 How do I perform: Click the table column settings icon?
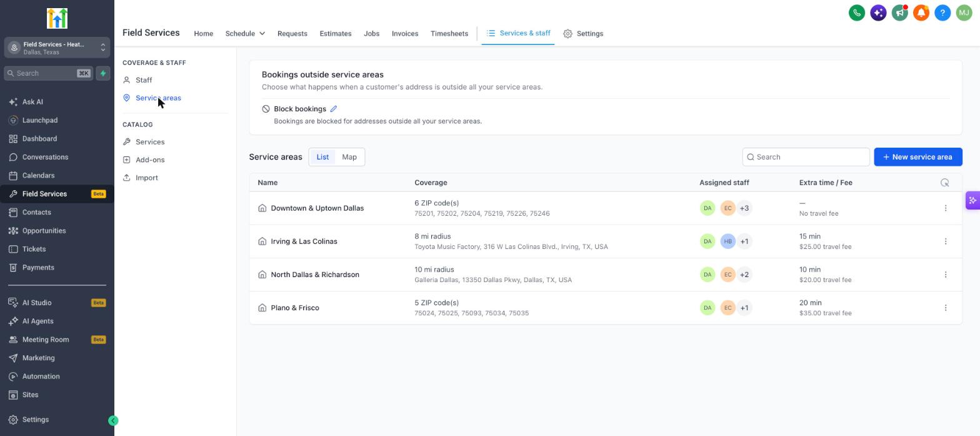pos(945,183)
